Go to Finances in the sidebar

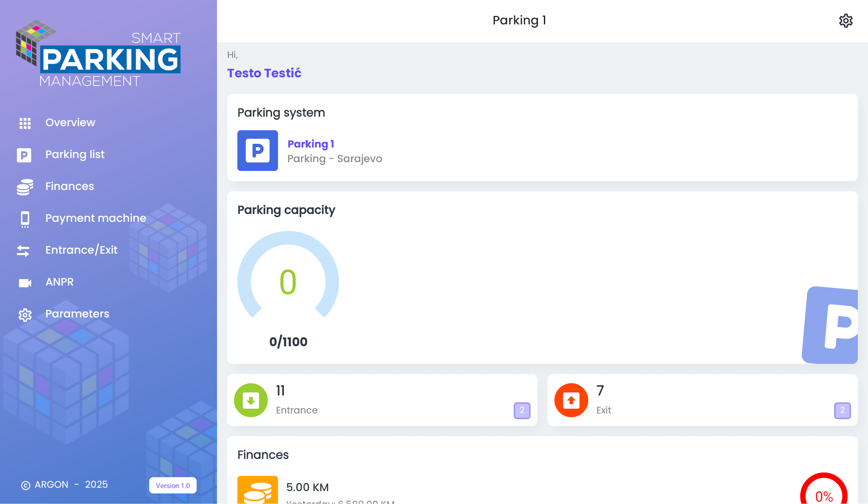coord(70,186)
